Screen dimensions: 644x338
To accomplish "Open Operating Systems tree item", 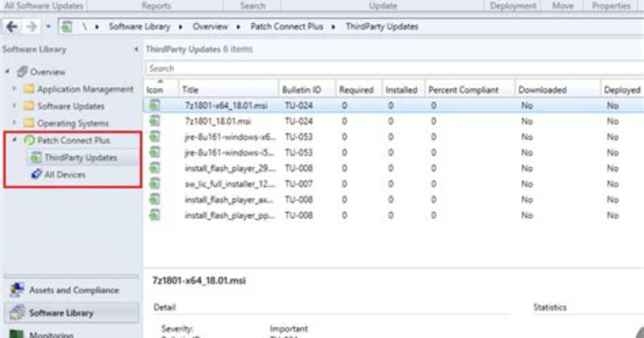I will point(73,123).
